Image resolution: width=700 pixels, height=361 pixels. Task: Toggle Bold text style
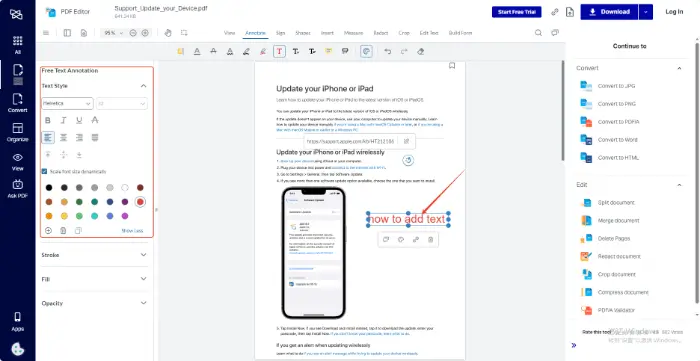click(48, 120)
